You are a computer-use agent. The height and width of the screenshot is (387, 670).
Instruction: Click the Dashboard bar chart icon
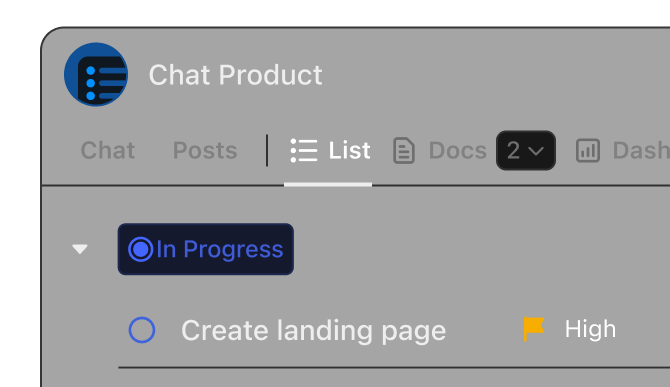pyautogui.click(x=588, y=150)
